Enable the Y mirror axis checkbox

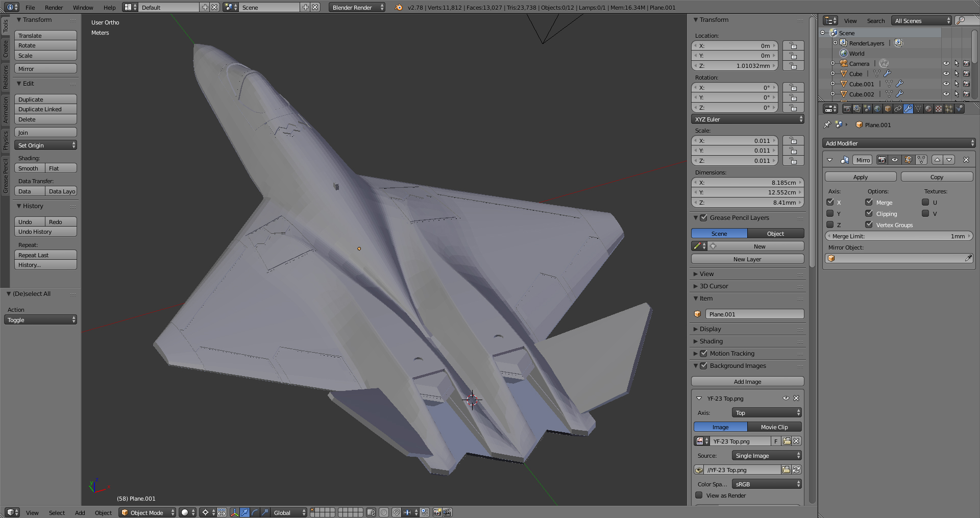(830, 213)
